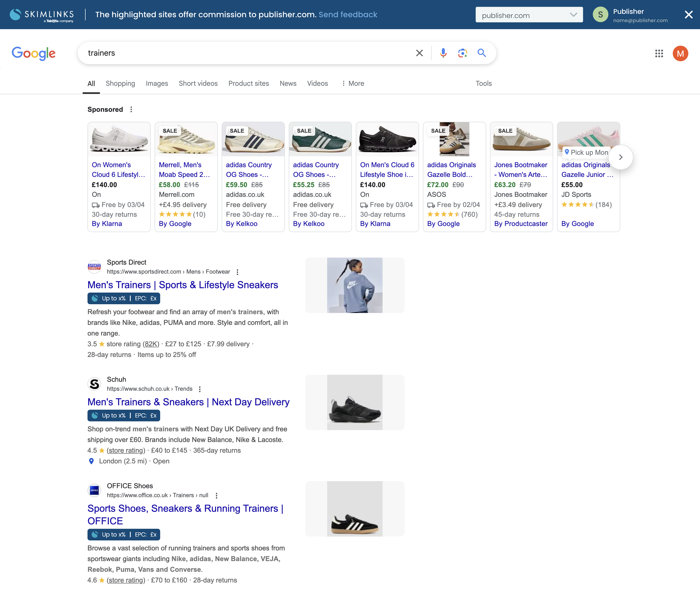
Task: Click Skimlinks commission badge under OFFICE result
Action: coord(124,535)
